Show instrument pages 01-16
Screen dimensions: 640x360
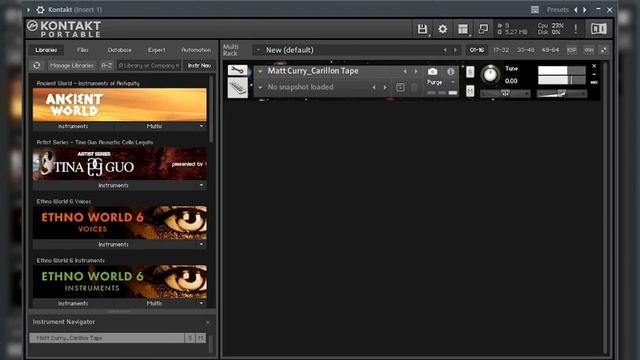[x=476, y=50]
